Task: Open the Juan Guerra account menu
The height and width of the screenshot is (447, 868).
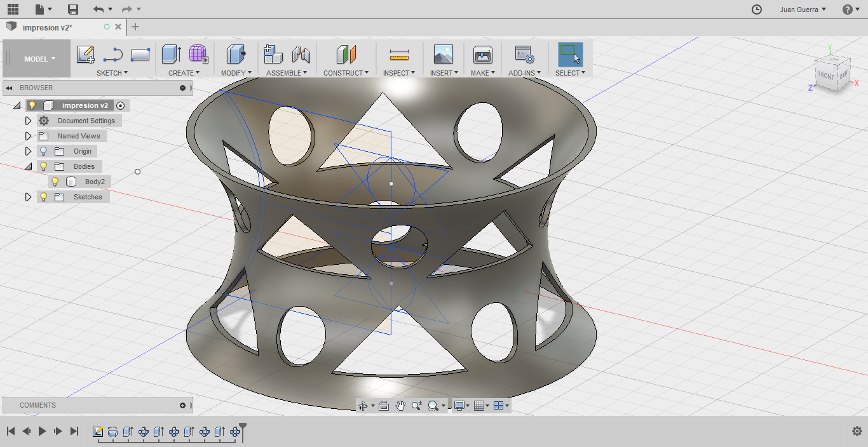Action: tap(803, 10)
